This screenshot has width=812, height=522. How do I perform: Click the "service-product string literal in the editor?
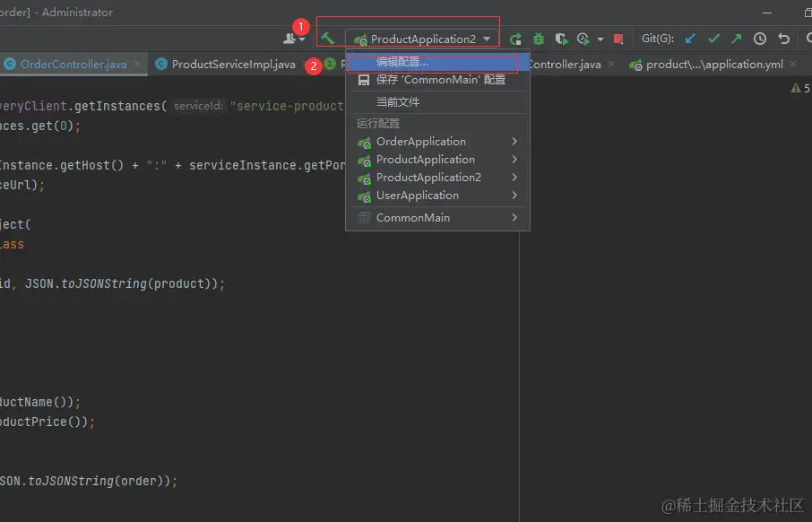(x=287, y=106)
